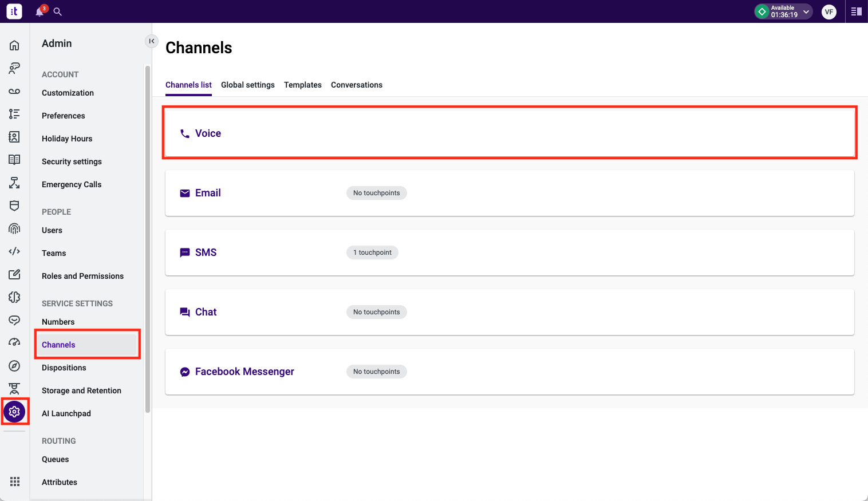
Task: Open Holiday Hours settings
Action: coord(67,139)
